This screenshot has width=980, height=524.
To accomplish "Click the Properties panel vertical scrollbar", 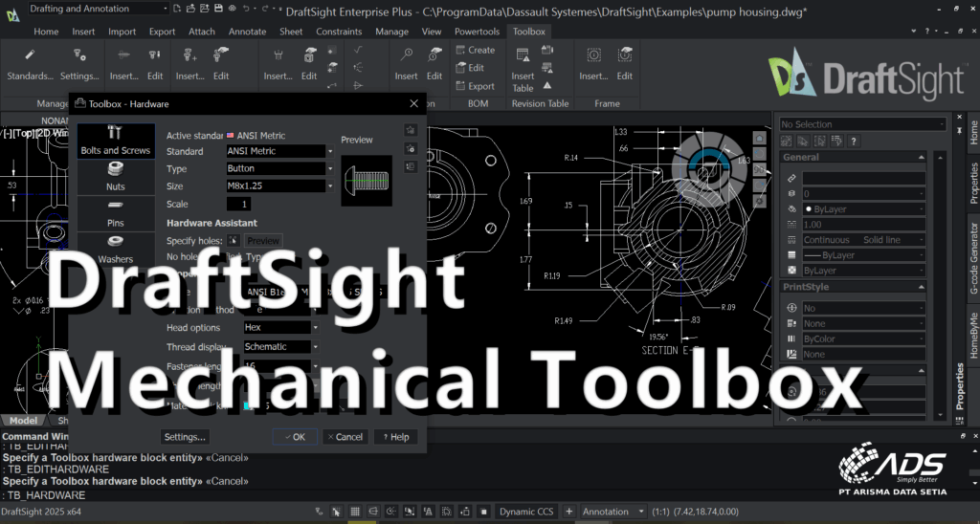I will tap(940, 284).
